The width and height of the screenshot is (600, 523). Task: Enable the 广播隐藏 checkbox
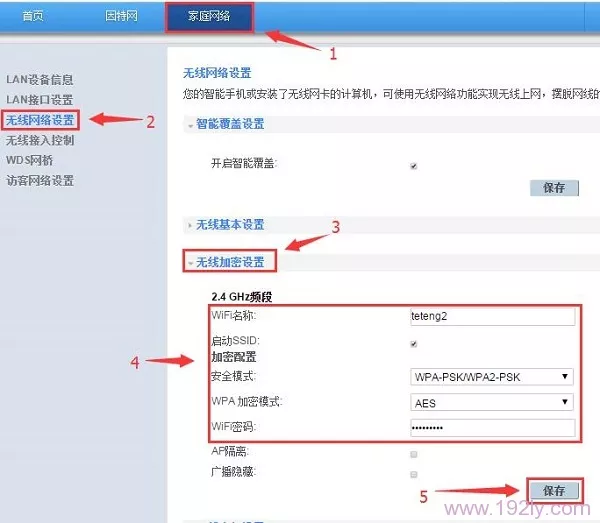pos(414,474)
